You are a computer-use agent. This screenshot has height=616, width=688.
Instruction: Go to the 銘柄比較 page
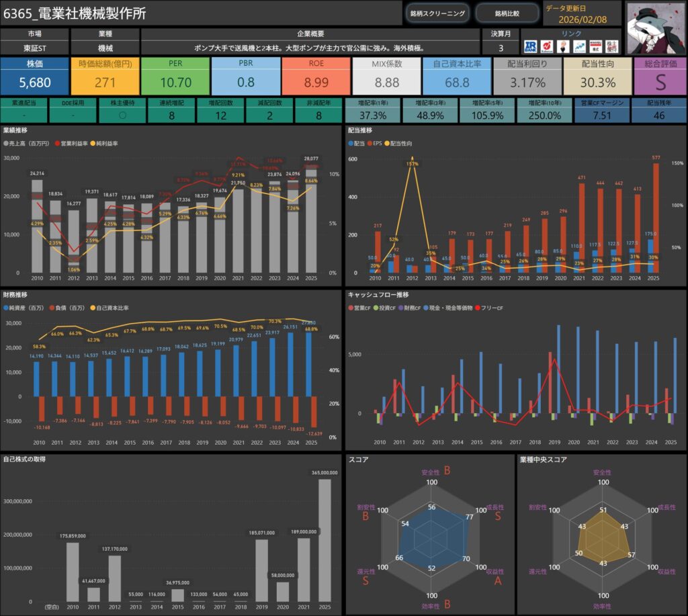(507, 13)
